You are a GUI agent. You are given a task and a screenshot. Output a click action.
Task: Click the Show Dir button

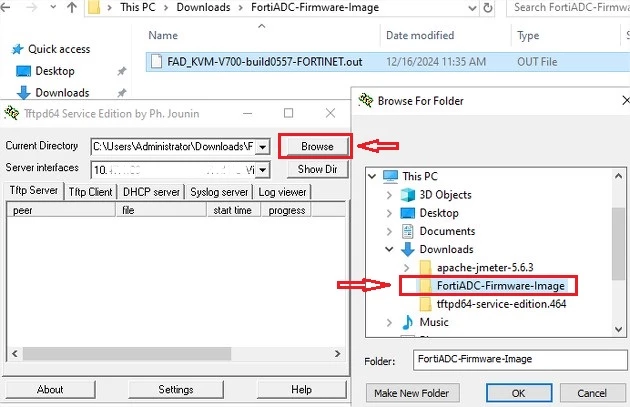tap(317, 169)
